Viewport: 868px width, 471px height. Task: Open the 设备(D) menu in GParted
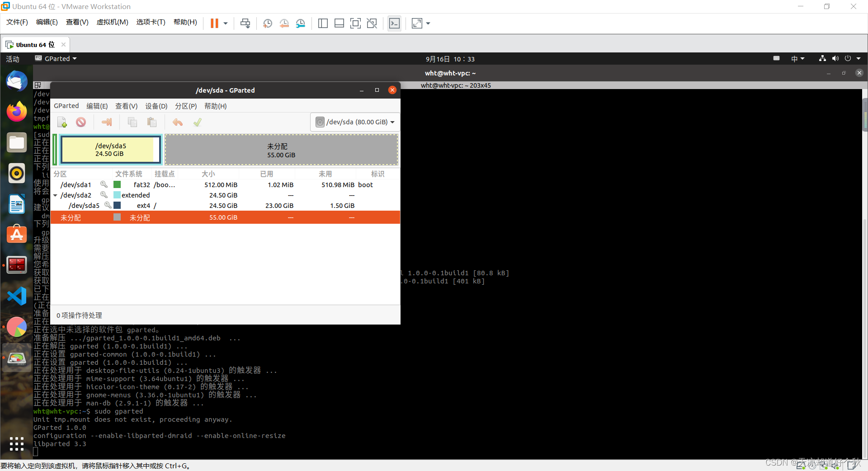click(156, 106)
